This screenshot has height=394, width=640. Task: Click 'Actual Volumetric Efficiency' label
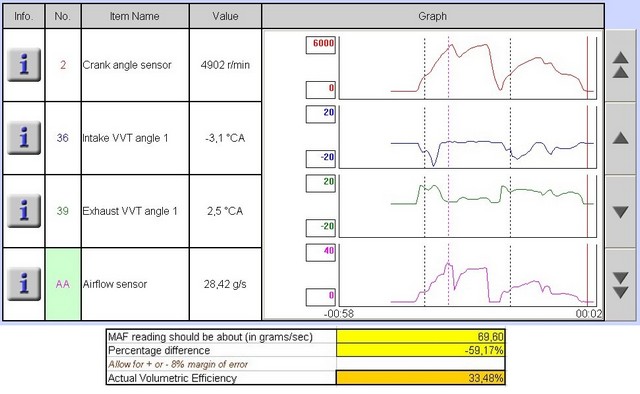point(172,378)
